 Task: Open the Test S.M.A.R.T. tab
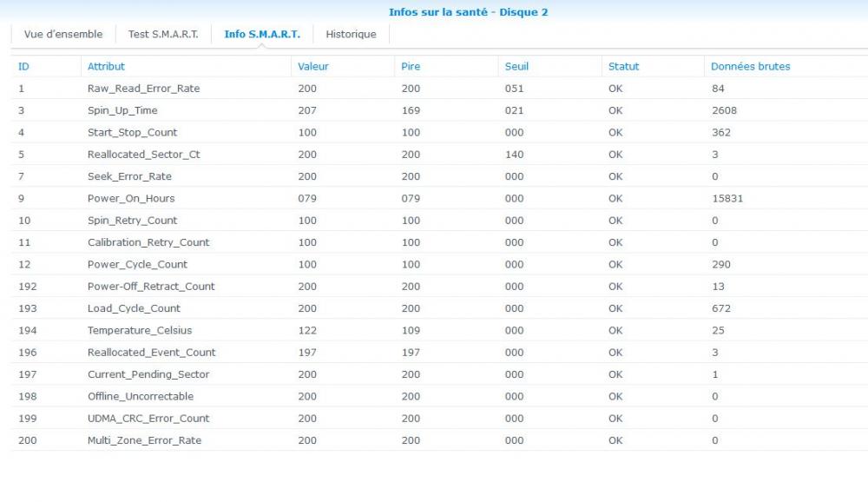click(163, 35)
